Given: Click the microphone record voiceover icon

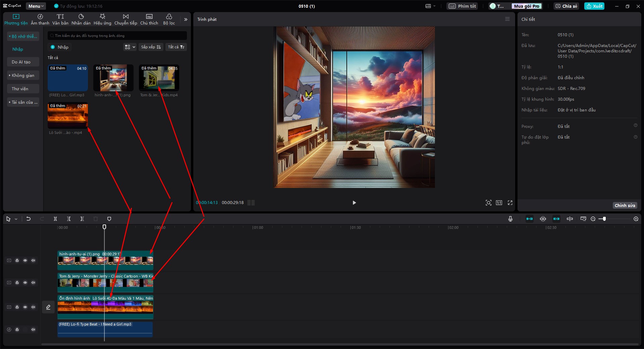Looking at the screenshot, I should coord(510,219).
